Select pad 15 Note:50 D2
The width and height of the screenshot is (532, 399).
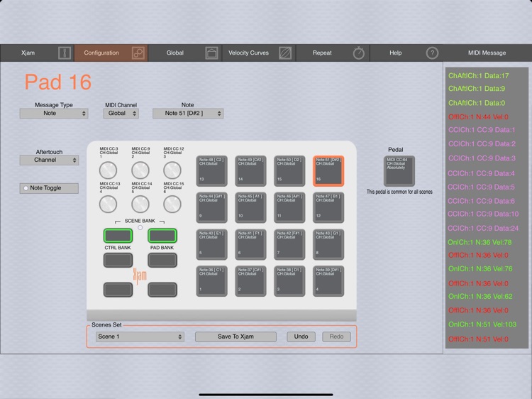(289, 171)
